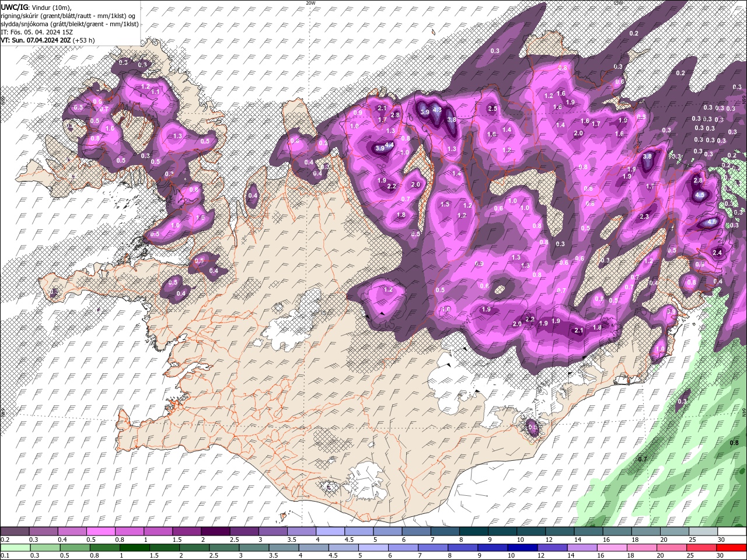The width and height of the screenshot is (747, 560).
Task: Click the '4.4' snowfall value on the map
Action: pyautogui.click(x=390, y=145)
